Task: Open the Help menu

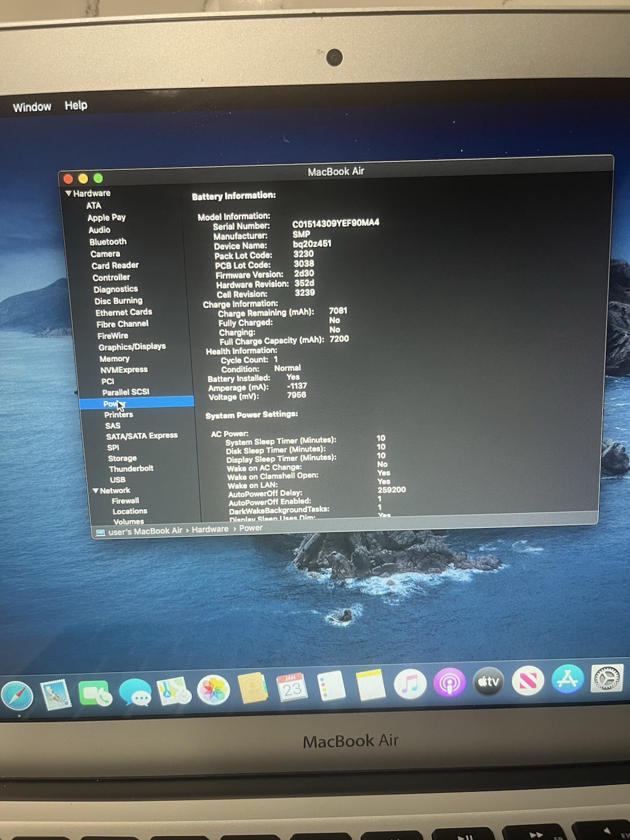Action: tap(76, 106)
